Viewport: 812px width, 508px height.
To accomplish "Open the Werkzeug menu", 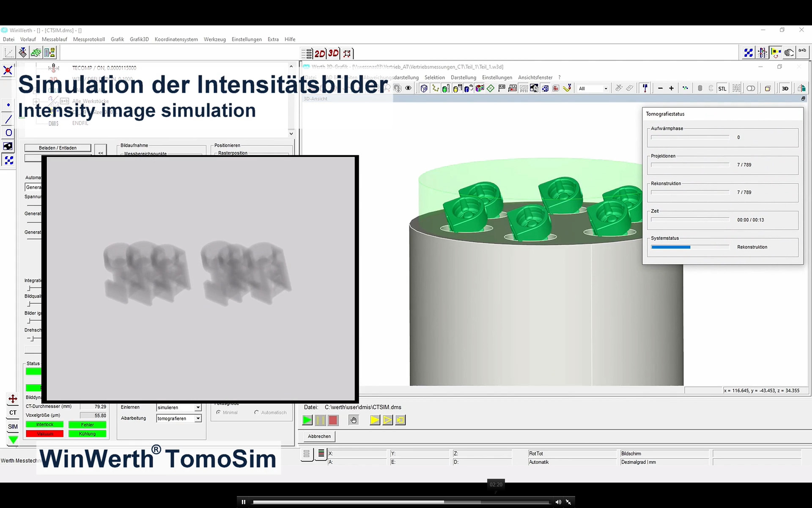I will click(215, 39).
